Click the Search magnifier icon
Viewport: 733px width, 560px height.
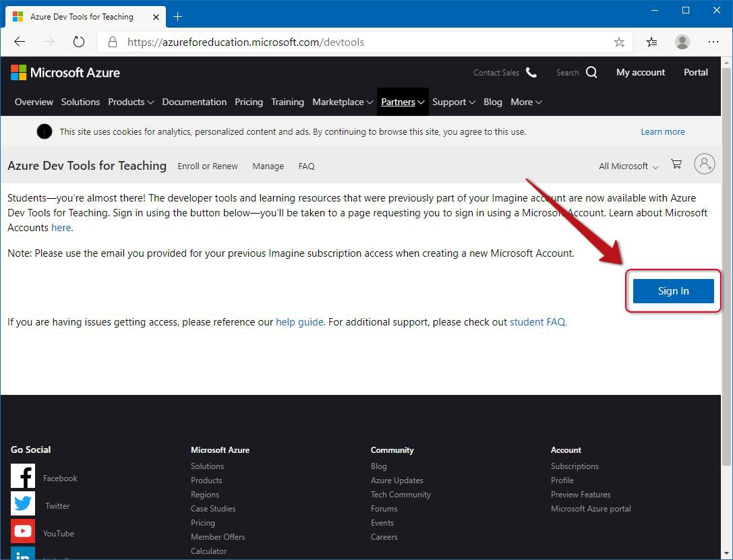[591, 72]
